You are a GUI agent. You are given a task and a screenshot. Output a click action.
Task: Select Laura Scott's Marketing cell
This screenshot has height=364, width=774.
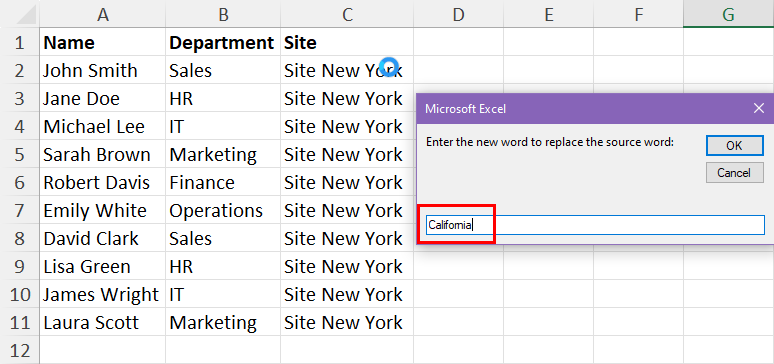(x=223, y=322)
